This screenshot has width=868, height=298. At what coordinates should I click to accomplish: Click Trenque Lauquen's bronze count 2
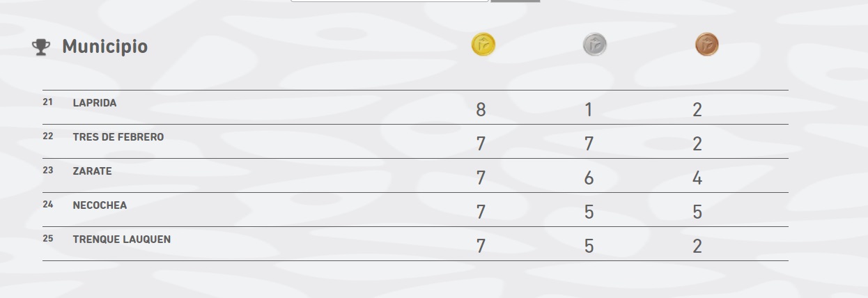pos(697,246)
